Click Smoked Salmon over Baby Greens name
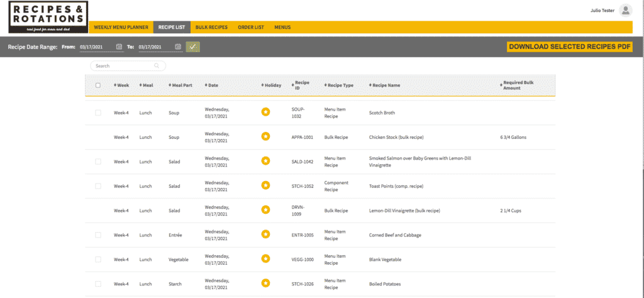This screenshot has height=298, width=644. (419, 162)
